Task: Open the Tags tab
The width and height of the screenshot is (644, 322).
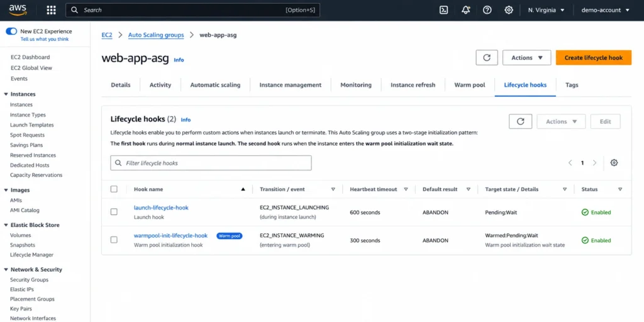Action: [x=572, y=85]
